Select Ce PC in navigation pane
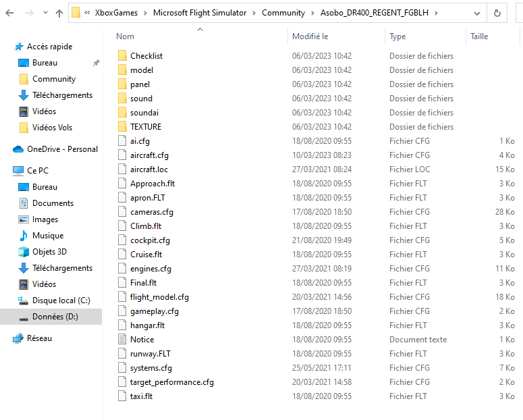Image resolution: width=523 pixels, height=420 pixels. (x=38, y=171)
